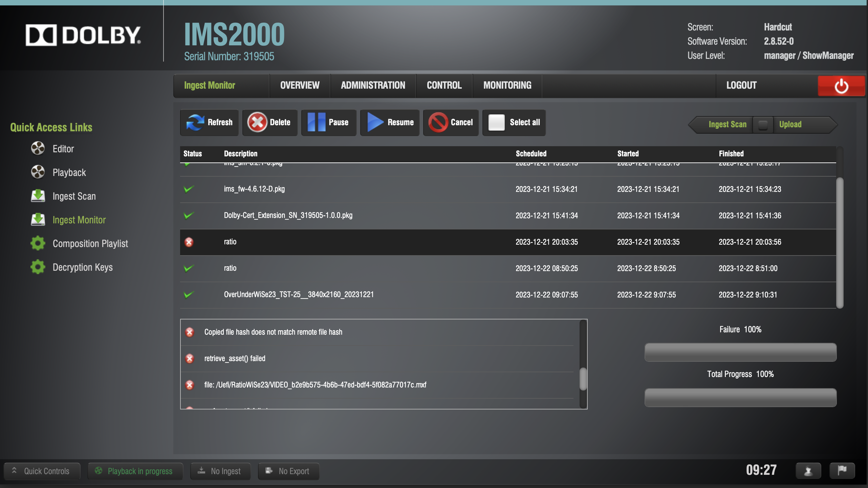Open the CONTROL menu tab
The width and height of the screenshot is (868, 488).
point(444,85)
